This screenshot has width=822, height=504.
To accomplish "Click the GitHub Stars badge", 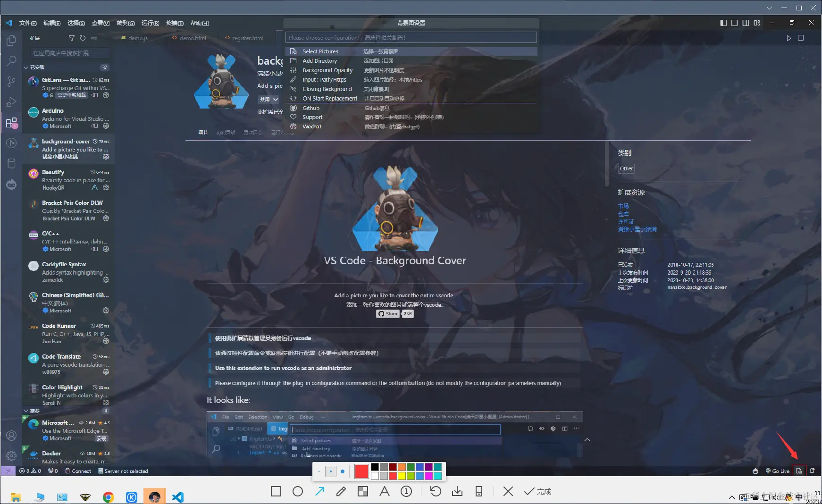I will (388, 314).
